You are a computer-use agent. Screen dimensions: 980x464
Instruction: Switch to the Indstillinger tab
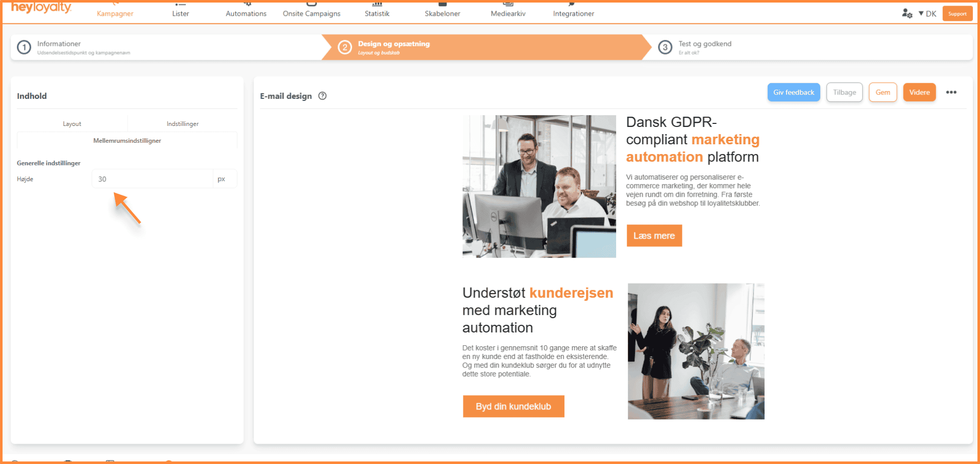183,124
